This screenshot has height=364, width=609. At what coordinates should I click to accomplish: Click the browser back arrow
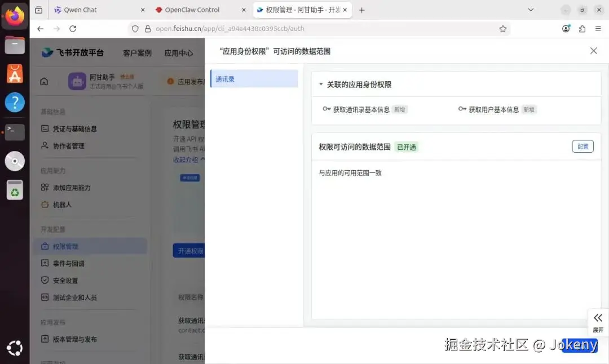pyautogui.click(x=41, y=28)
